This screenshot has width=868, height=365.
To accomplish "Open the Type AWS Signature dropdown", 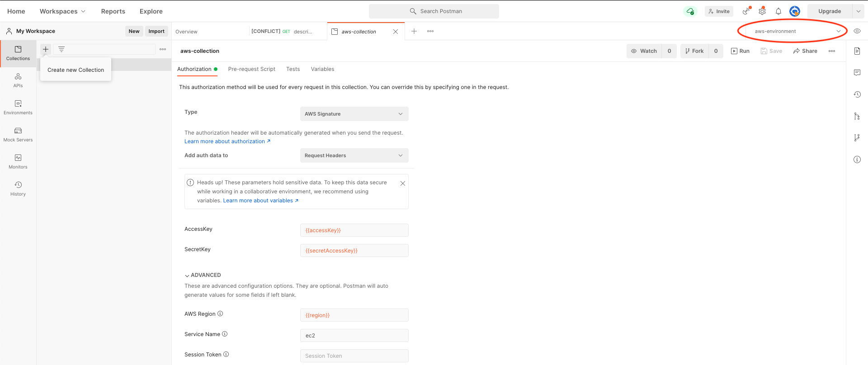I will (x=354, y=114).
